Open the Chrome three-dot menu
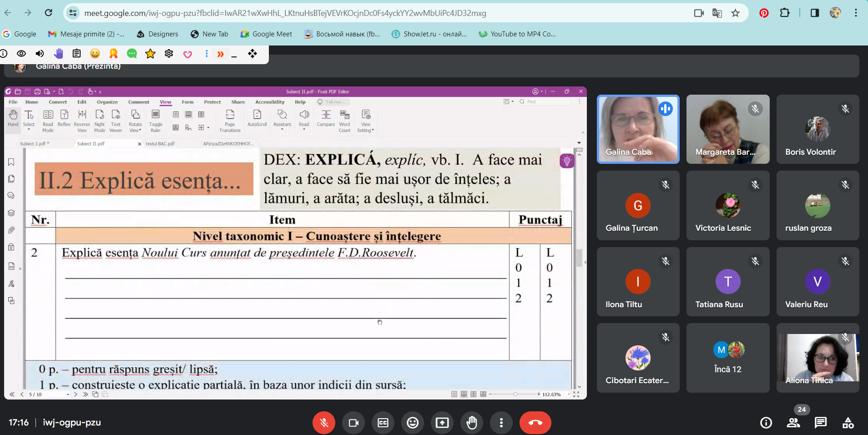This screenshot has width=868, height=435. coord(856,13)
